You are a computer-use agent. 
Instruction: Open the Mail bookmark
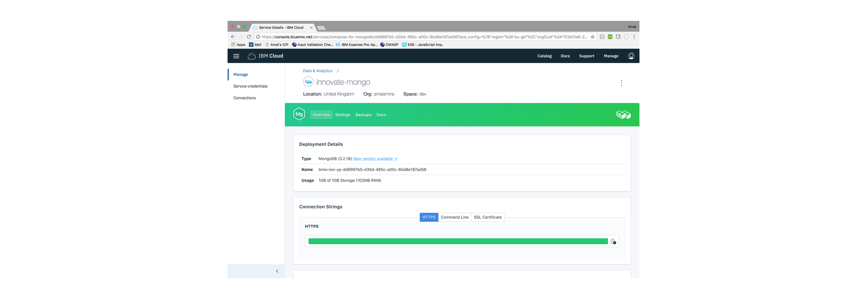(255, 45)
